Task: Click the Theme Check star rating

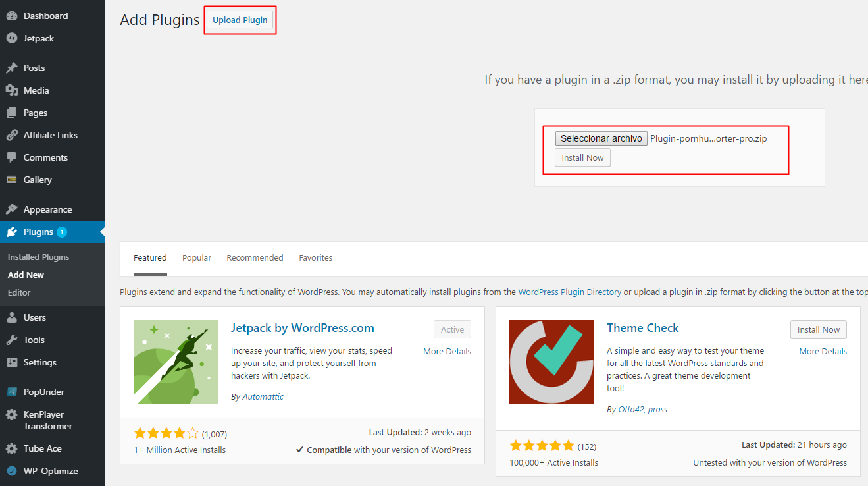Action: [x=542, y=445]
